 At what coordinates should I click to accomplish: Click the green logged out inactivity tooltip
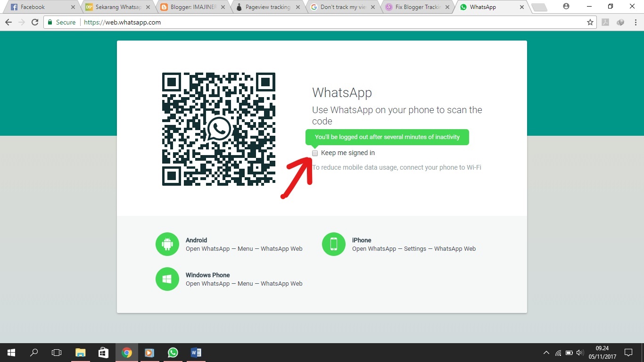pyautogui.click(x=387, y=137)
